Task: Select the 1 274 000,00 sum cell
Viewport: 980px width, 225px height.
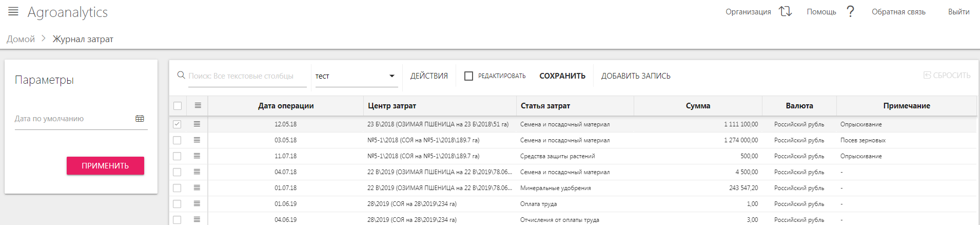Action: (698, 140)
